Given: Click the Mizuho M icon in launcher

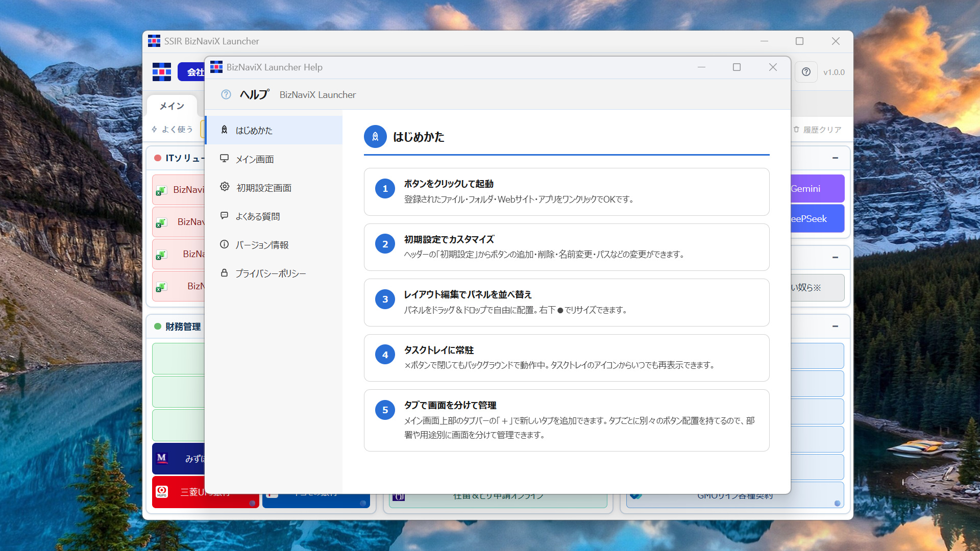Looking at the screenshot, I should pos(162,458).
